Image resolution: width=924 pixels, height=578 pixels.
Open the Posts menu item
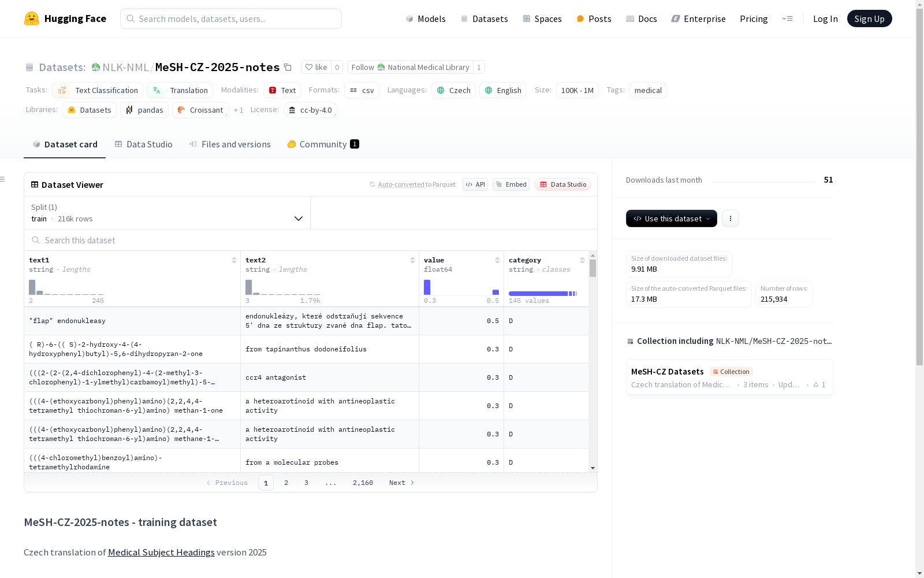[x=594, y=18]
